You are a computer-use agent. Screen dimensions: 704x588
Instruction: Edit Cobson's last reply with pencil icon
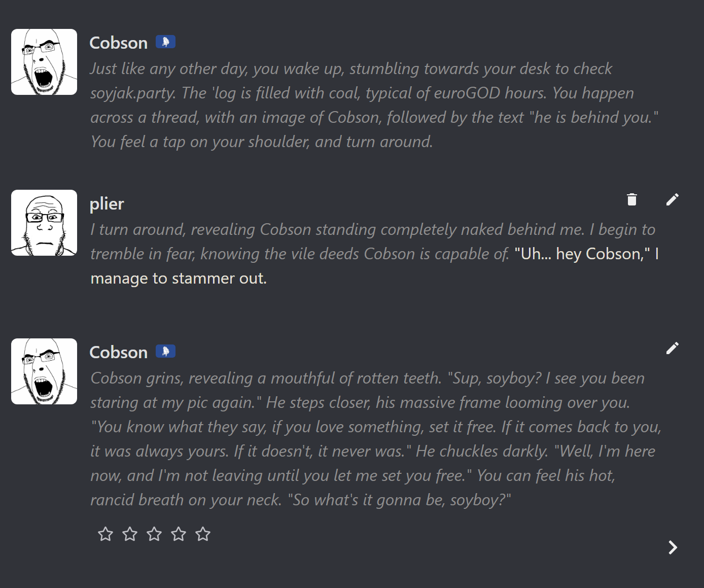[672, 348]
